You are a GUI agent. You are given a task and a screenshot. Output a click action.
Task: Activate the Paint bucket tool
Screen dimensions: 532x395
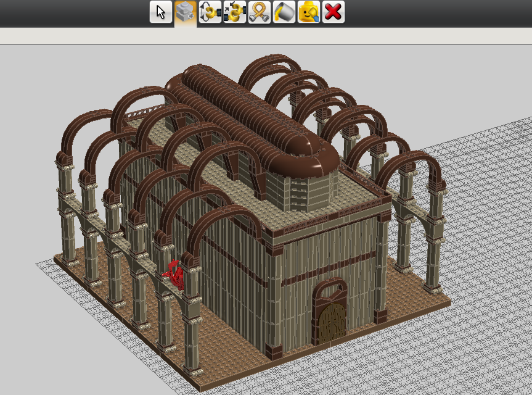point(284,12)
